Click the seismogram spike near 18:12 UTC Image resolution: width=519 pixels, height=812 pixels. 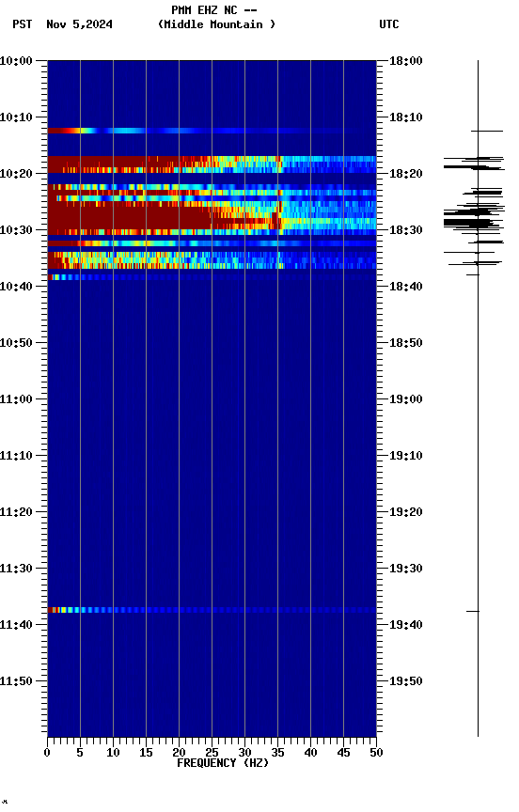[487, 132]
